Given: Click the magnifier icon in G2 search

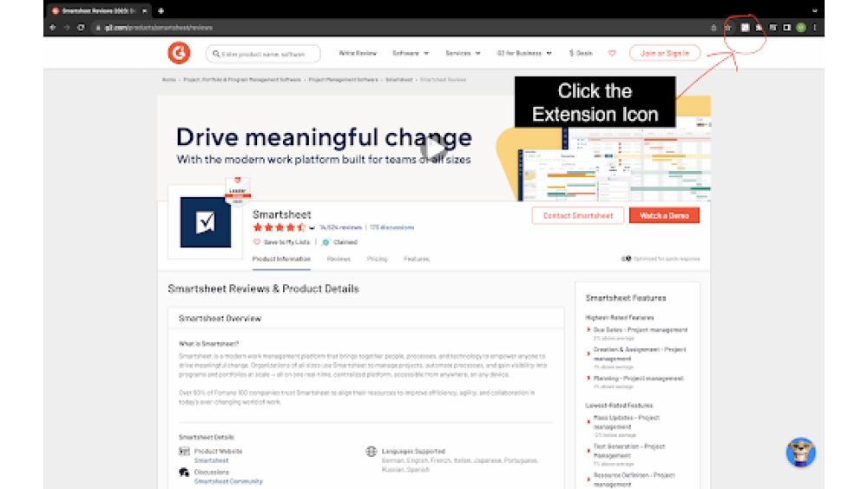Looking at the screenshot, I should tap(216, 54).
